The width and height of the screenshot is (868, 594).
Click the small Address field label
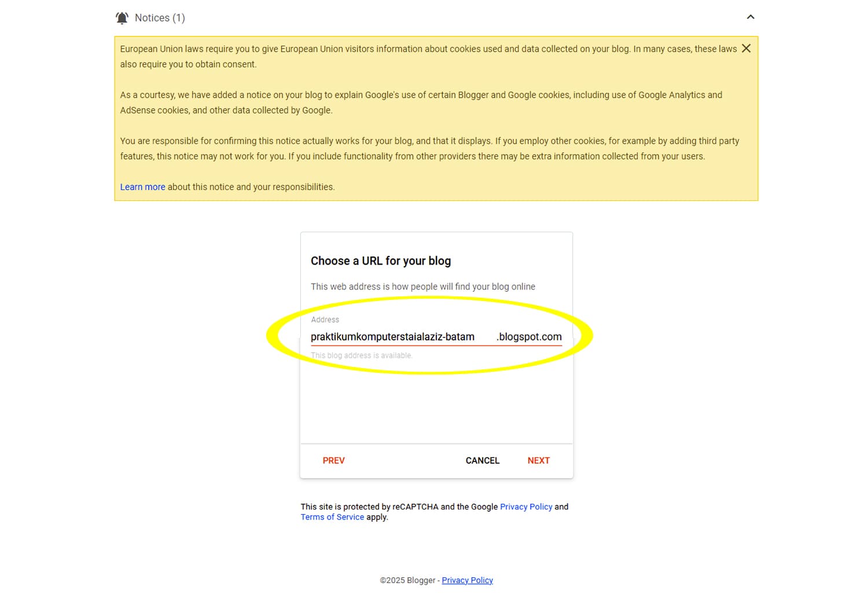[325, 320]
